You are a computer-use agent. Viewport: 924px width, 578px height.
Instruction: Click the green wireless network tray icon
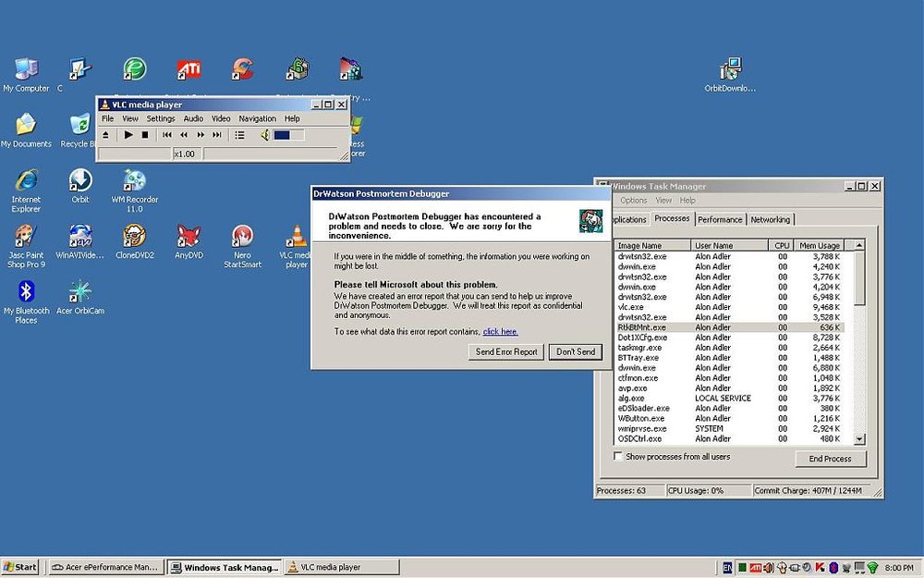pos(873,568)
